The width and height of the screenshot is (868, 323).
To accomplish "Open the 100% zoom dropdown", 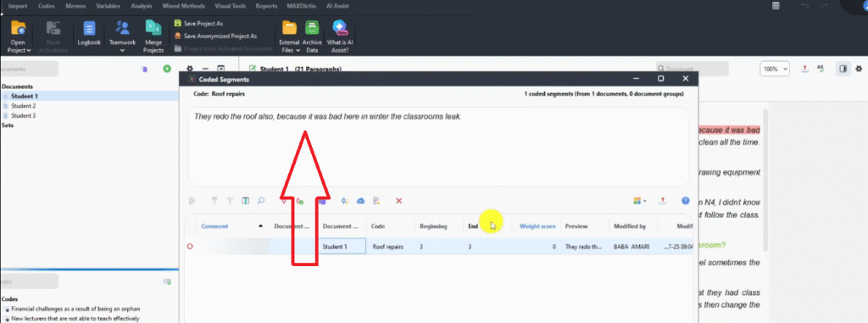I will pos(775,69).
